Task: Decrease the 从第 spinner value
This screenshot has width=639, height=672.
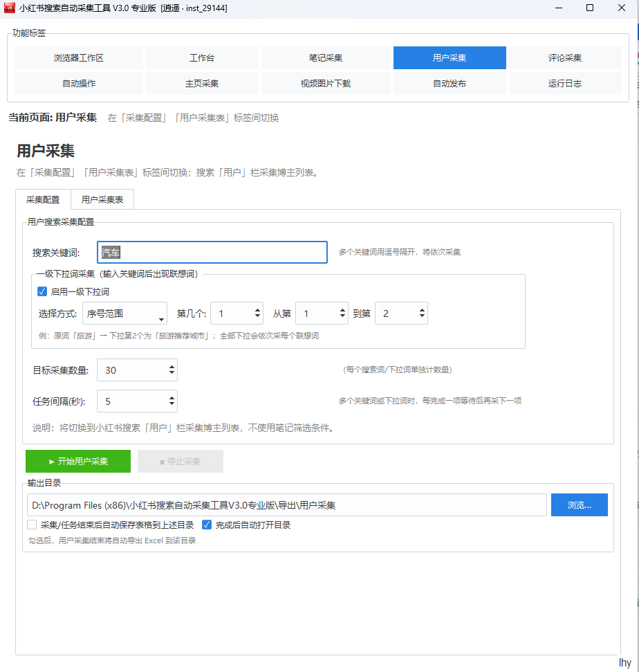Action: pyautogui.click(x=342, y=317)
